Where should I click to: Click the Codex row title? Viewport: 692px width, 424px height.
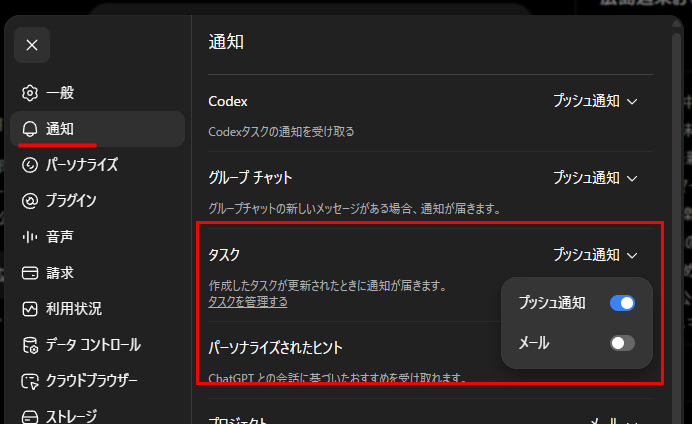pyautogui.click(x=228, y=101)
